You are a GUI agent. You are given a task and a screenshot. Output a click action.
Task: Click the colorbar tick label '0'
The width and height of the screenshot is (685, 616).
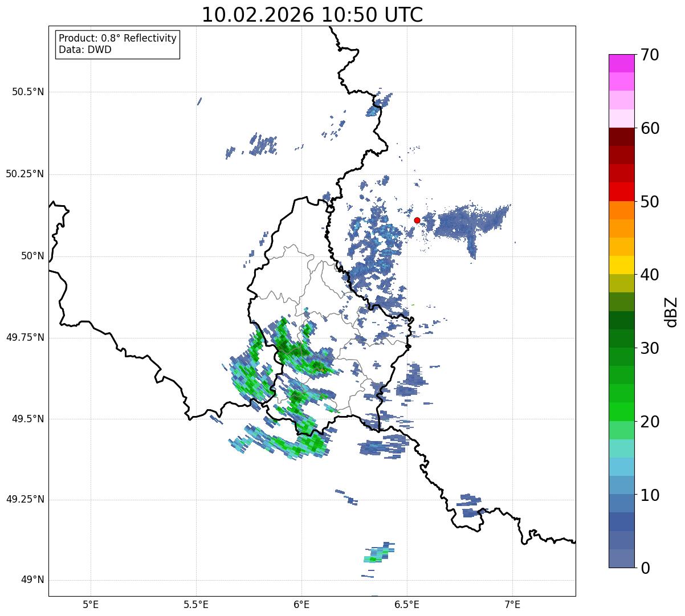coord(645,568)
